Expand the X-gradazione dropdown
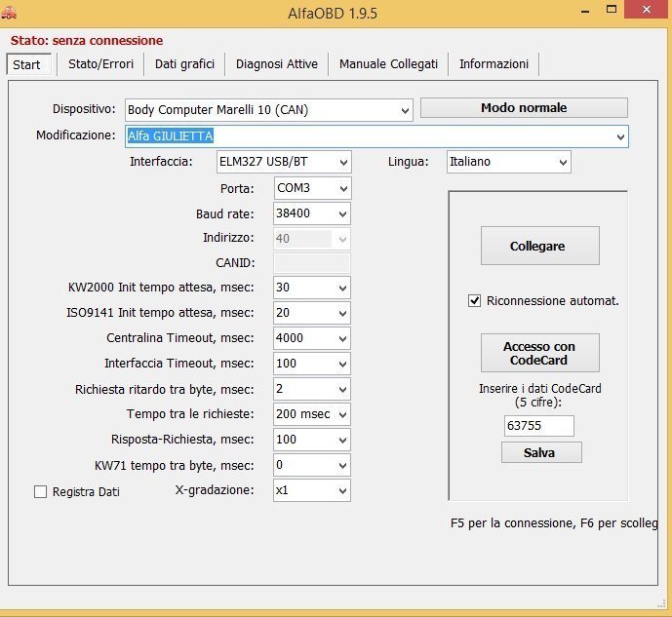 tap(312, 490)
